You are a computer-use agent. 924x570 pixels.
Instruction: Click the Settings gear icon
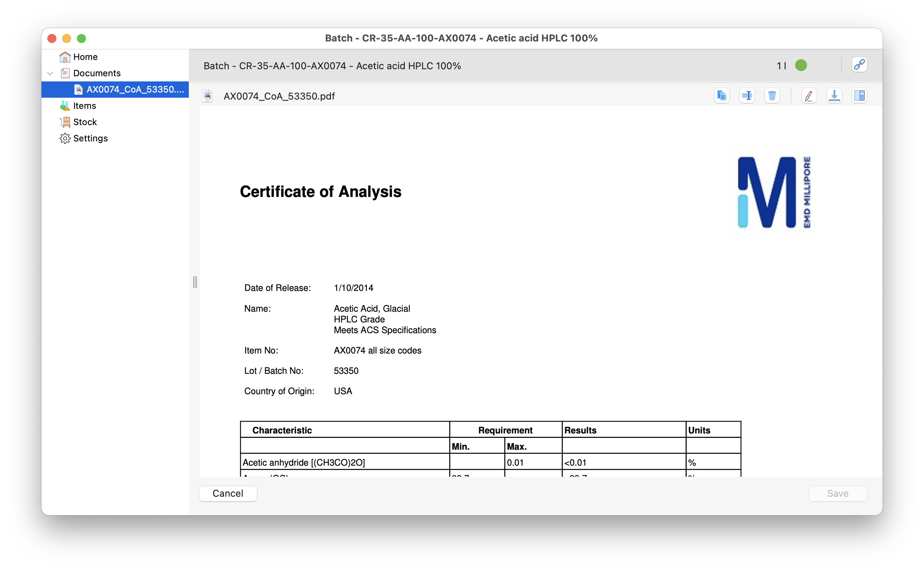point(65,138)
